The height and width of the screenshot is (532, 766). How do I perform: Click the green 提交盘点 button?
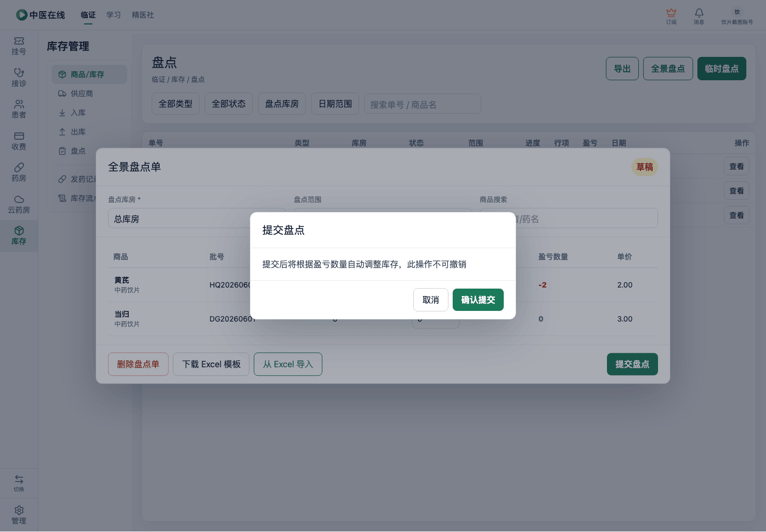pos(632,364)
